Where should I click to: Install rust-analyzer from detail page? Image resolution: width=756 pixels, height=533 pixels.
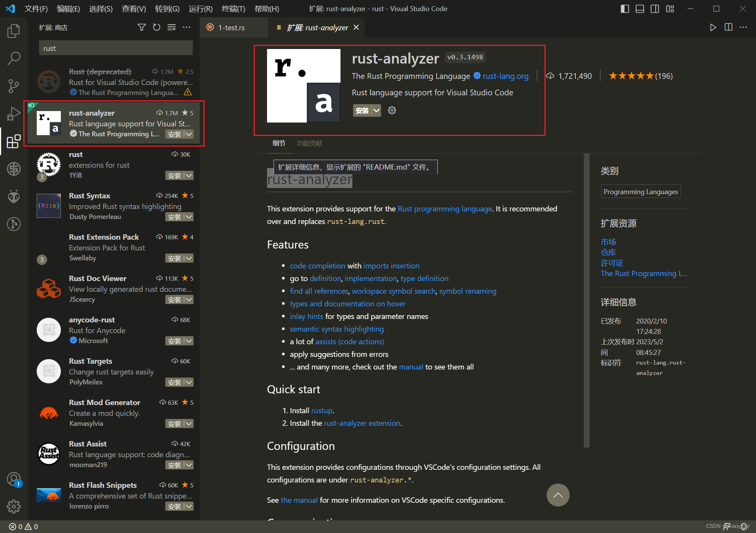(x=362, y=110)
